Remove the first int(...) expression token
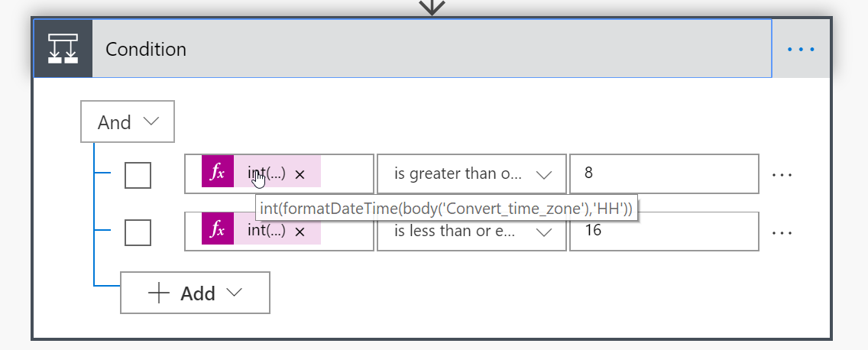868x350 pixels. [x=300, y=174]
